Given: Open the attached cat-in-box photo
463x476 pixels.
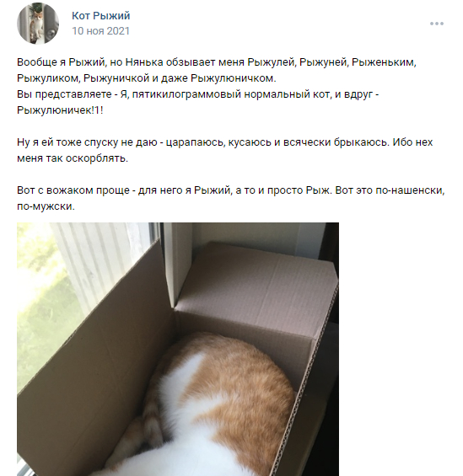Looking at the screenshot, I should click(178, 349).
